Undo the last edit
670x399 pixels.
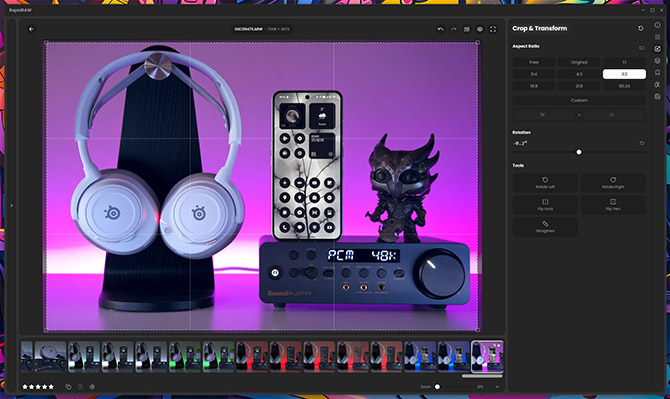(x=441, y=29)
